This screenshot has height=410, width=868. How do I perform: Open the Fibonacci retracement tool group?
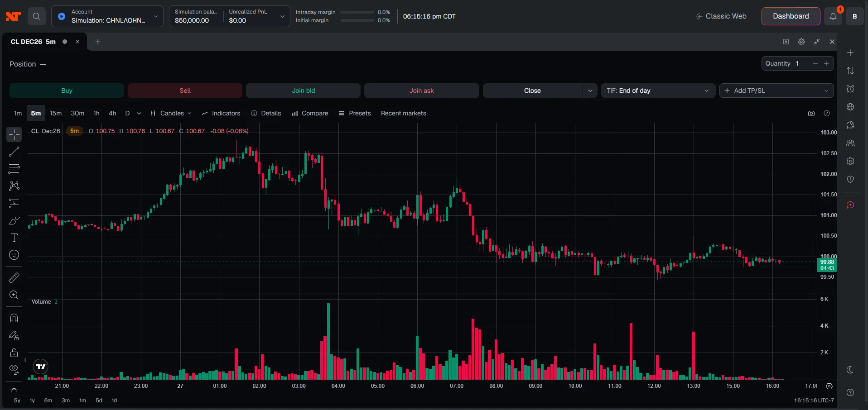point(14,169)
